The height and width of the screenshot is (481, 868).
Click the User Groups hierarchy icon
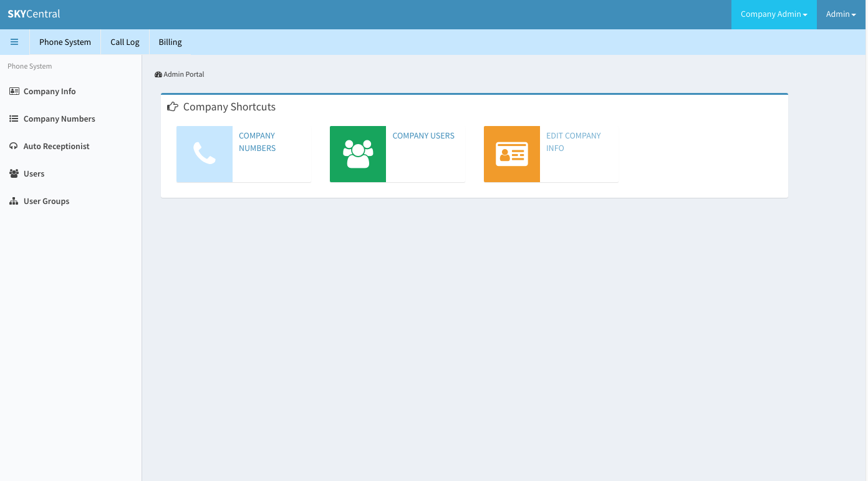pos(14,201)
